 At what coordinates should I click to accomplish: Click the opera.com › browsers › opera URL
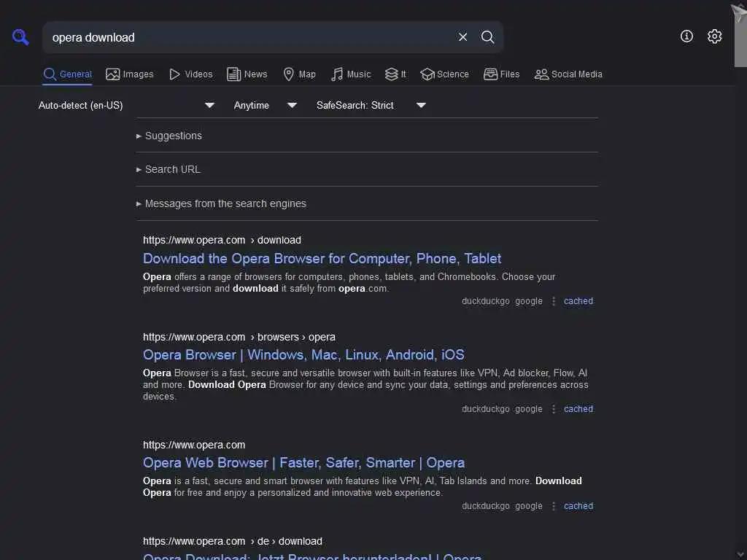tap(239, 337)
